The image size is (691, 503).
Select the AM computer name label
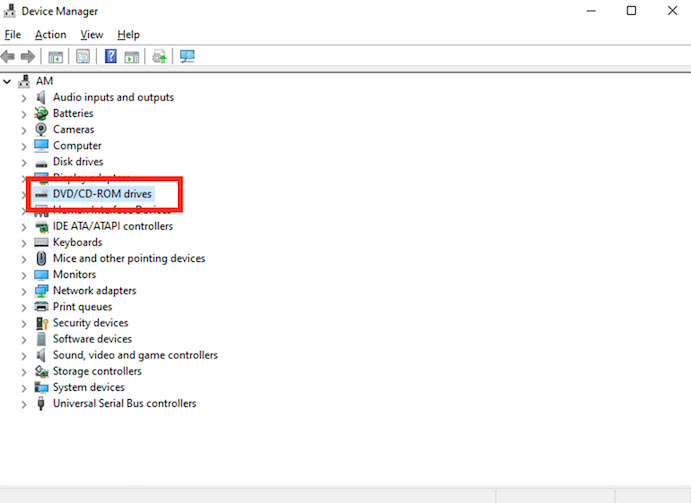coord(45,81)
